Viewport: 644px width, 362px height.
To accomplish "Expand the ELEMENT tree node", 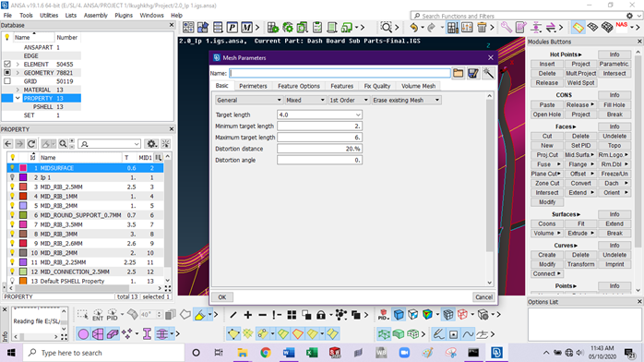I will click(18, 64).
